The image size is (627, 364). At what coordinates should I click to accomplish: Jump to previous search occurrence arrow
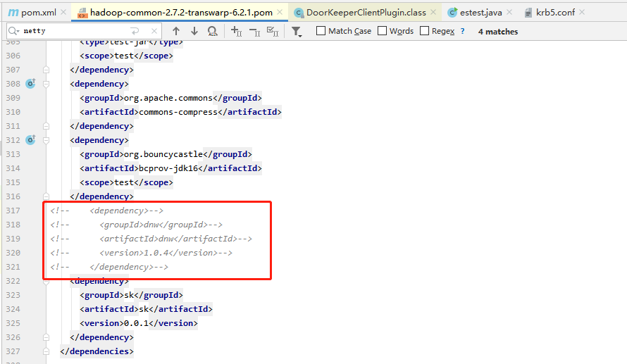coord(176,31)
